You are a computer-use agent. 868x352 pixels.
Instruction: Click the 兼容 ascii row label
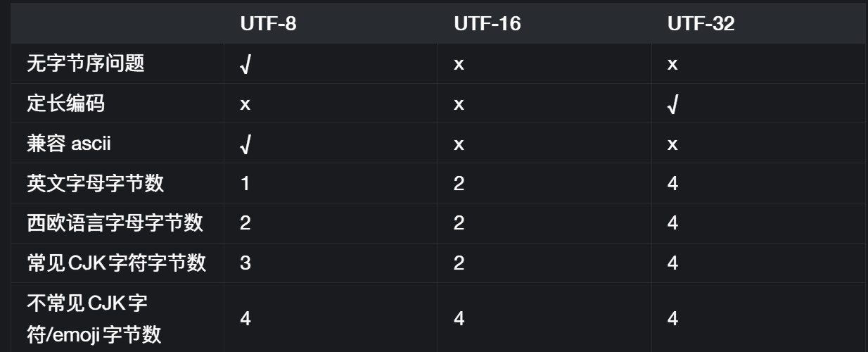tap(69, 144)
